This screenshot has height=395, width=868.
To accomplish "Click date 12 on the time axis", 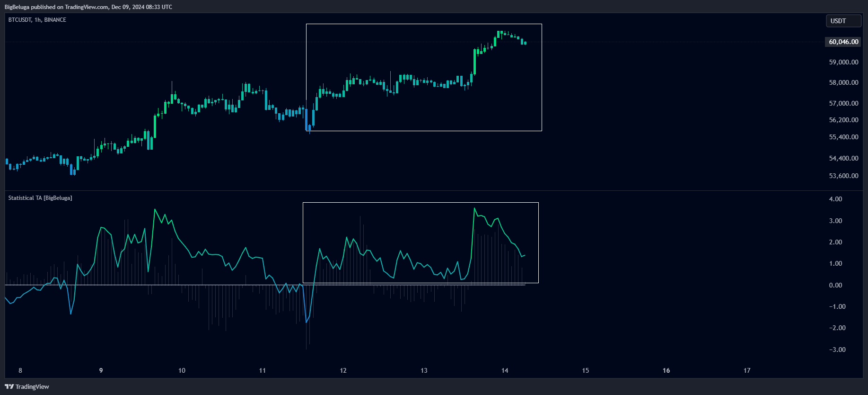I will coord(343,370).
